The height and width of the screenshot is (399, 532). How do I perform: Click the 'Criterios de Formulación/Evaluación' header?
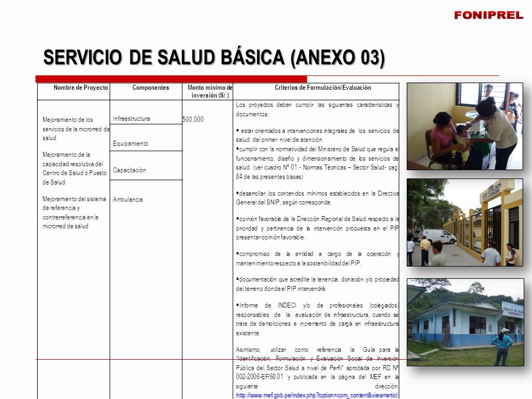(x=323, y=88)
